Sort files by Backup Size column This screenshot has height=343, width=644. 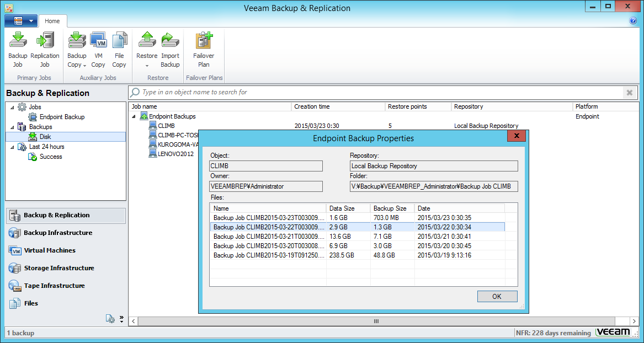[392, 208]
